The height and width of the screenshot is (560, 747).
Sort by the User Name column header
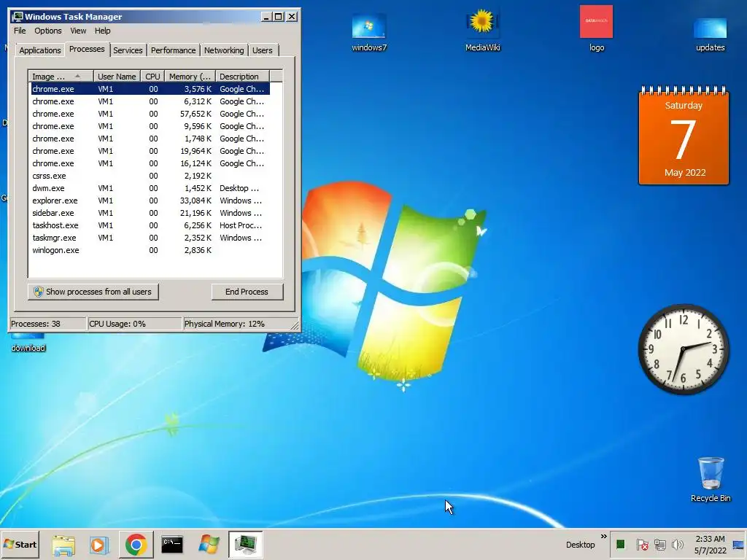tap(117, 76)
